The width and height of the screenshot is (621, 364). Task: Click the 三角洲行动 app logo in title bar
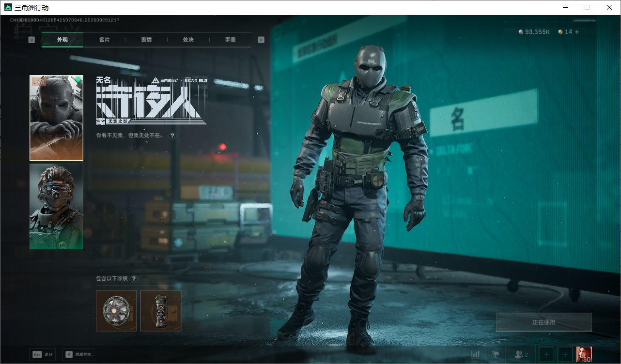click(x=8, y=7)
